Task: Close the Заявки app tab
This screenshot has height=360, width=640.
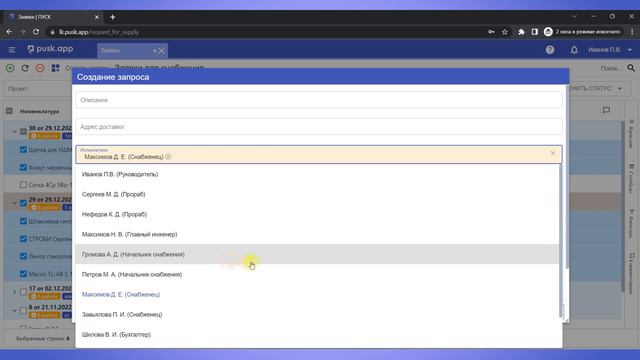Action: point(161,51)
